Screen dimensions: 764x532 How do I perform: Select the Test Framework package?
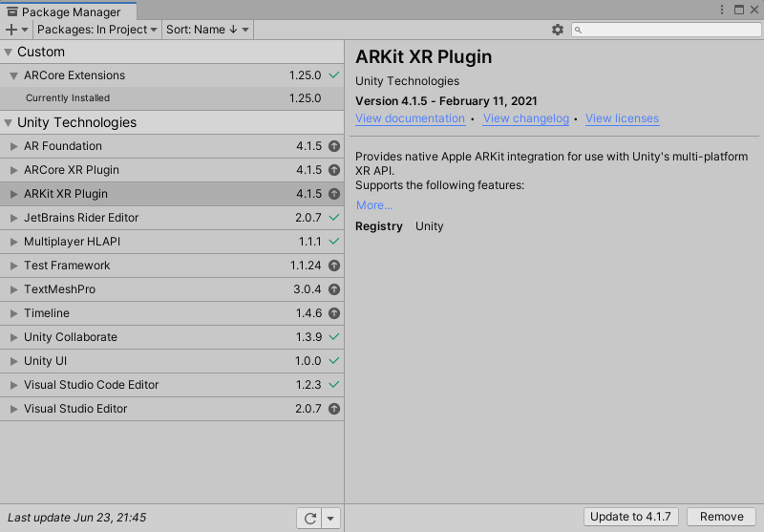pos(172,266)
